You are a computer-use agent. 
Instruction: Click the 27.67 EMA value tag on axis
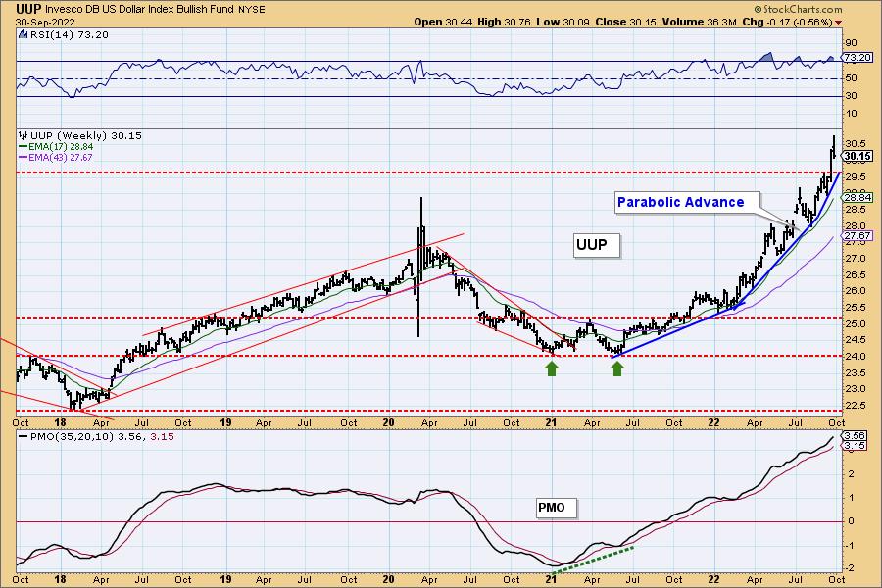858,236
